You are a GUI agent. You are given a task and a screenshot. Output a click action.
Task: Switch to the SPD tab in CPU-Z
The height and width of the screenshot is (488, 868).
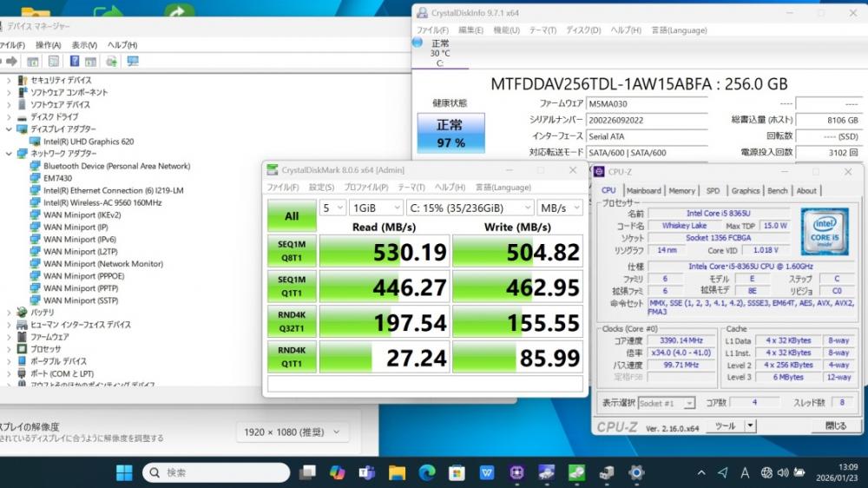(713, 190)
